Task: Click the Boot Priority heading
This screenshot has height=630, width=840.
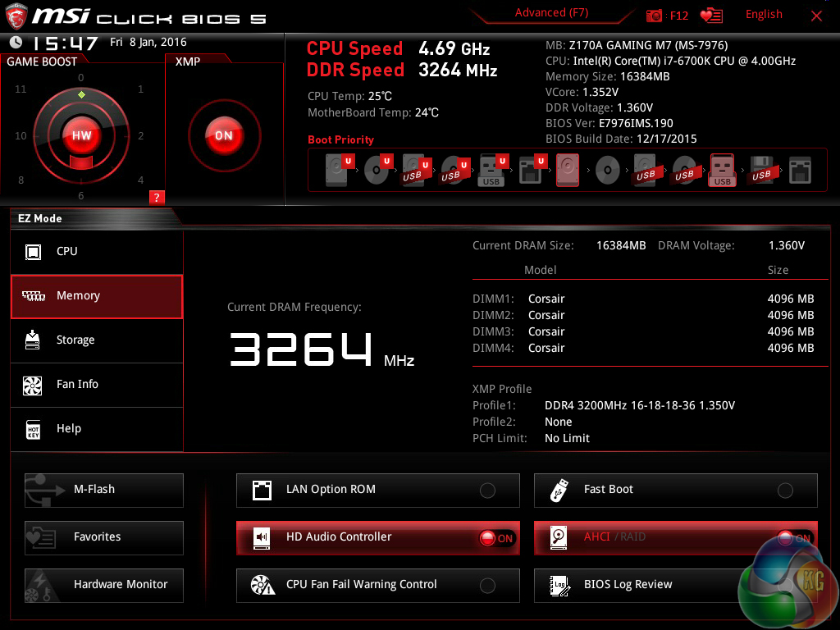Action: [x=340, y=139]
